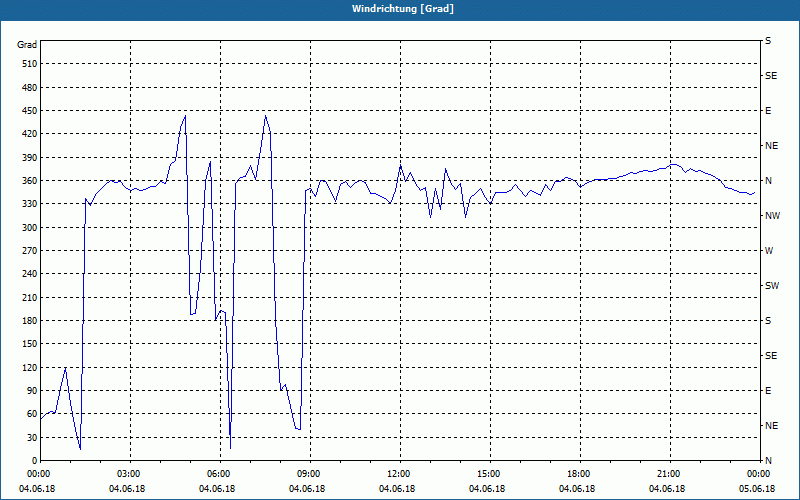This screenshot has height=500, width=800.
Task: Click the 21:00 time label
Action: [670, 474]
